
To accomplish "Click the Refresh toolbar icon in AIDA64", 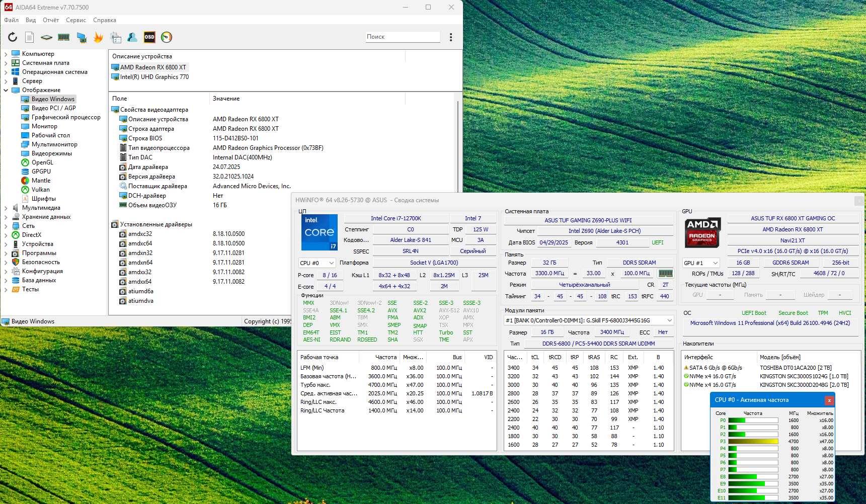I will click(x=13, y=37).
